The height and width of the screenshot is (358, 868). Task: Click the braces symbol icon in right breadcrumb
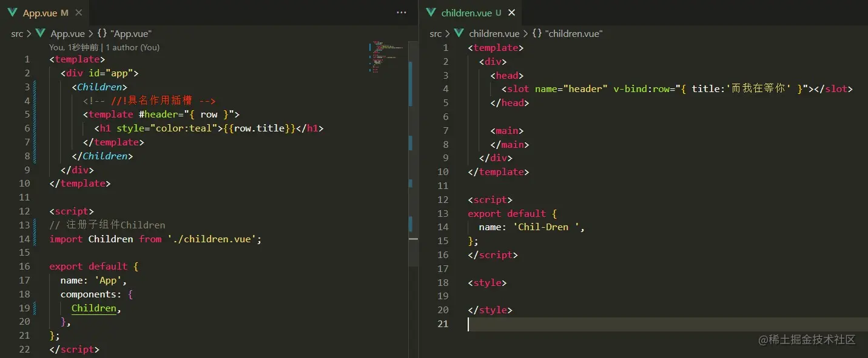tap(537, 34)
